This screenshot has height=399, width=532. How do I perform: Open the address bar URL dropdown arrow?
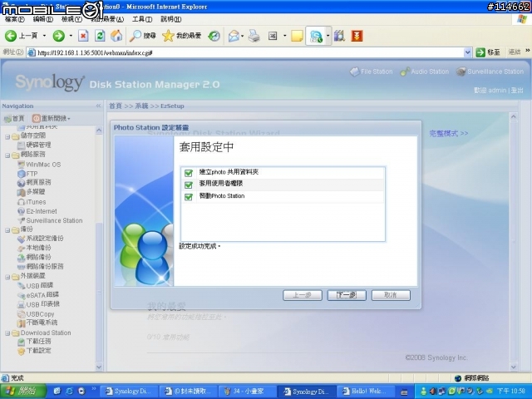click(467, 52)
